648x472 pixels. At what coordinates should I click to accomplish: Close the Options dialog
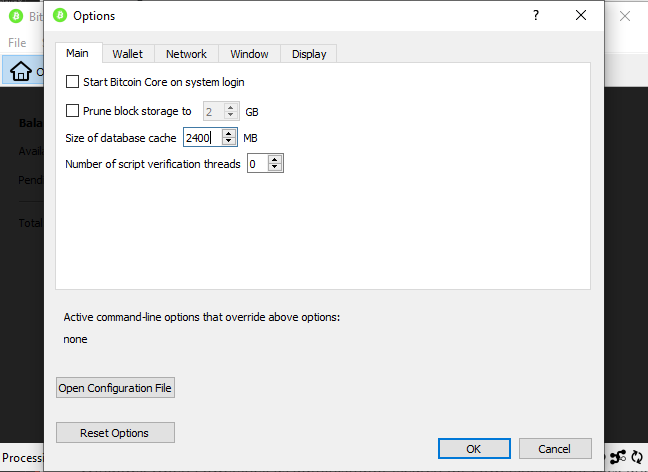coord(581,16)
